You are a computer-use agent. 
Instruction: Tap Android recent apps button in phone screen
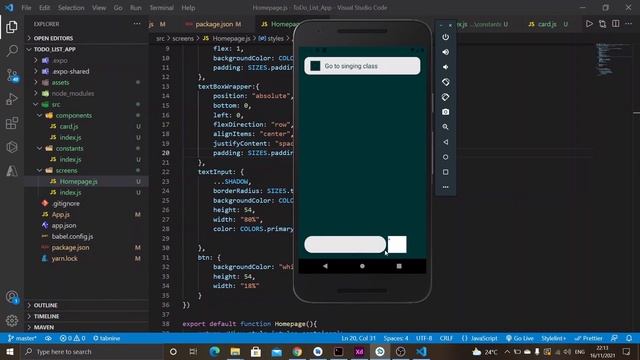(x=399, y=266)
